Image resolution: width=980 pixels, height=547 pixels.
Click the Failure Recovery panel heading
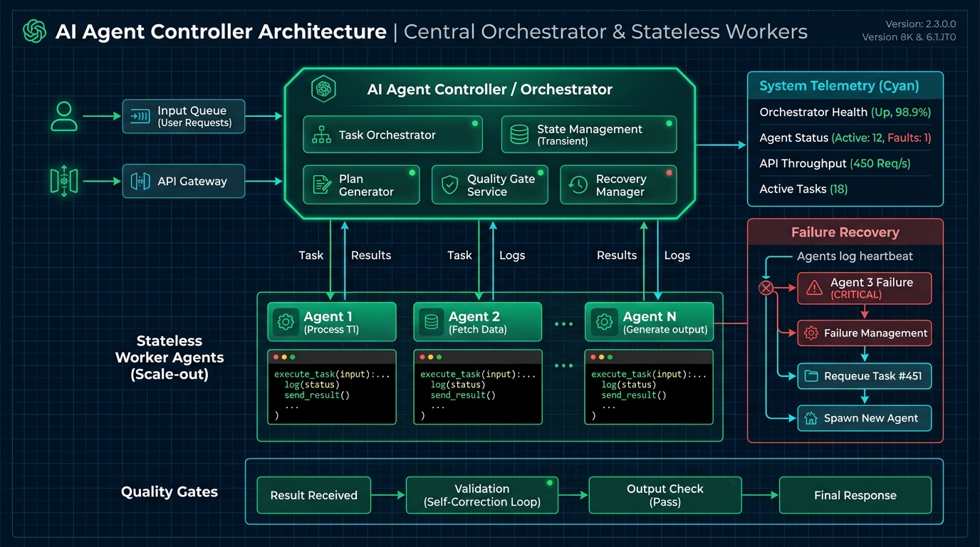point(845,232)
